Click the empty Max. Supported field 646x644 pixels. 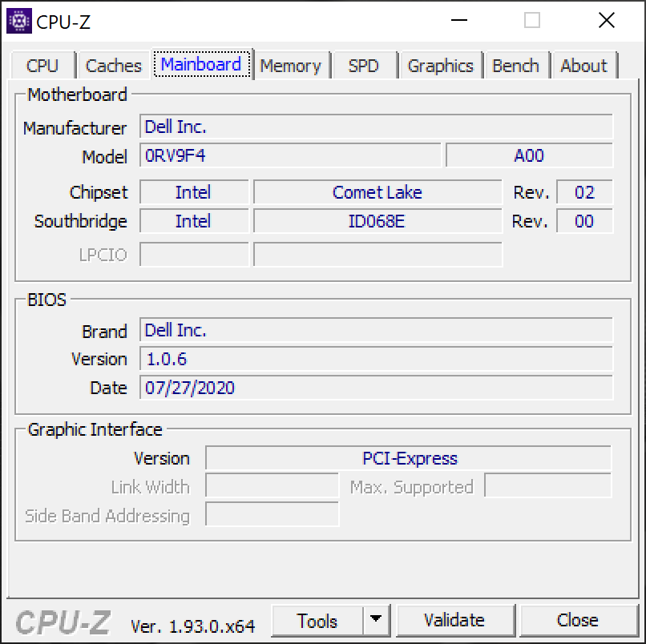point(548,486)
